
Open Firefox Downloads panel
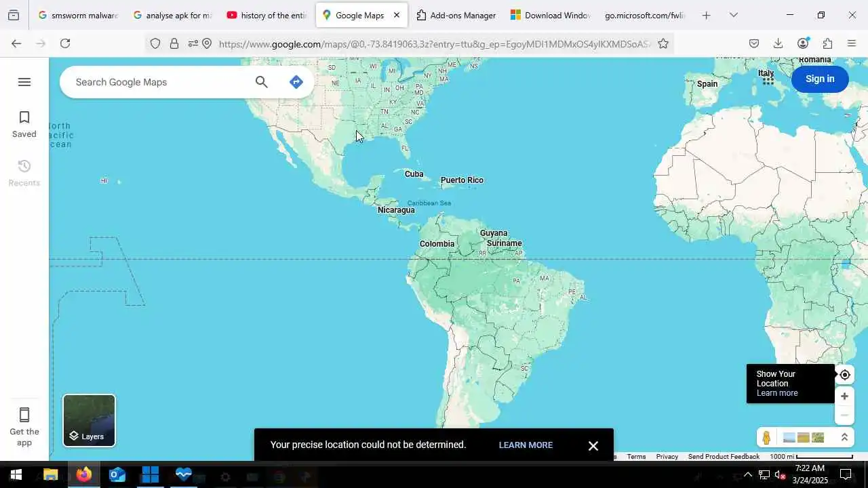pos(778,43)
